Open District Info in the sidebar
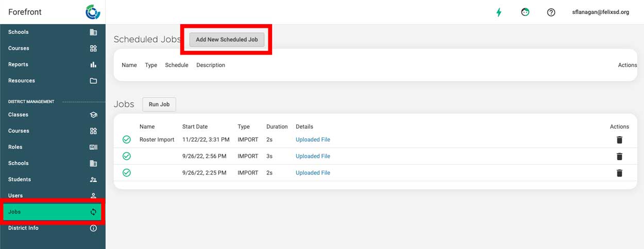This screenshot has height=249, width=644. tap(53, 228)
